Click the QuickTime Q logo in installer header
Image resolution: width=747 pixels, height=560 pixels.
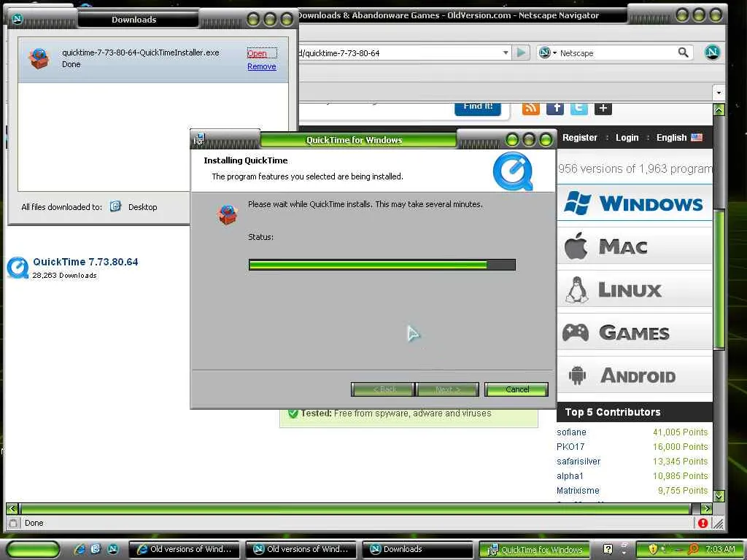click(x=513, y=171)
